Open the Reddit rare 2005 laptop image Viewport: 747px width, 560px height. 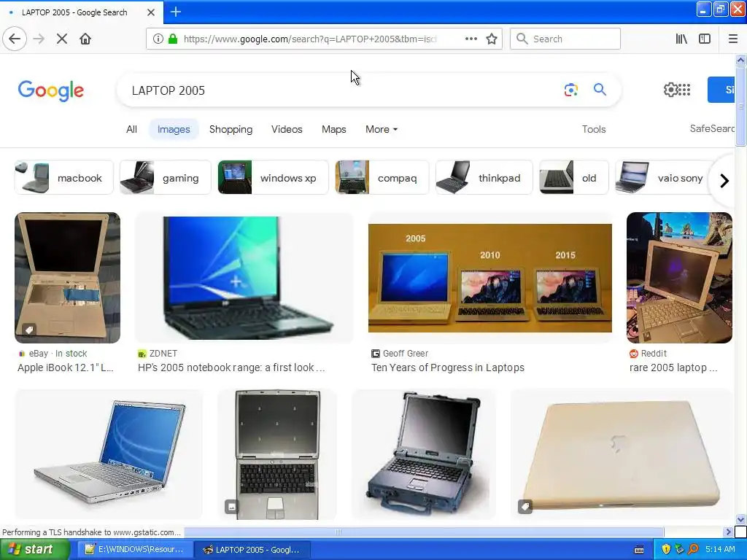pos(679,278)
